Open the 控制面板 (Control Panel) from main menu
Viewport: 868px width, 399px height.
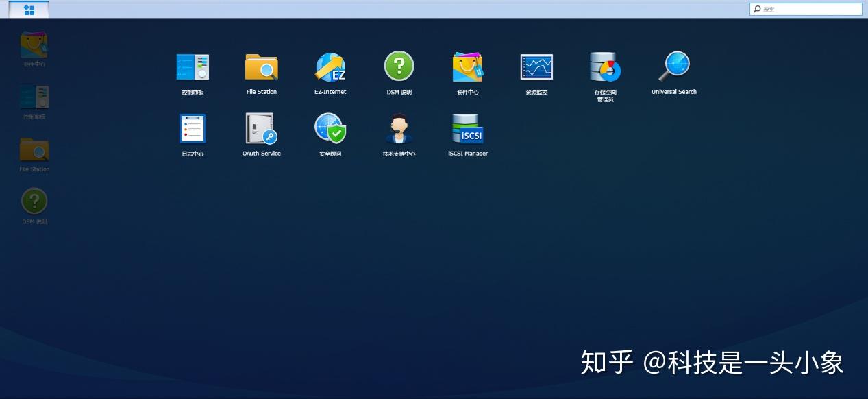(193, 66)
